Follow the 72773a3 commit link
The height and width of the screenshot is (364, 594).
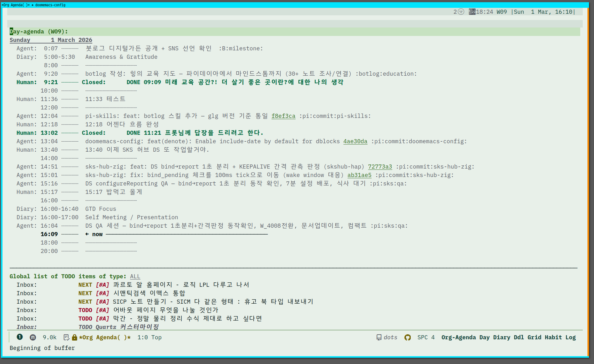tap(380, 167)
